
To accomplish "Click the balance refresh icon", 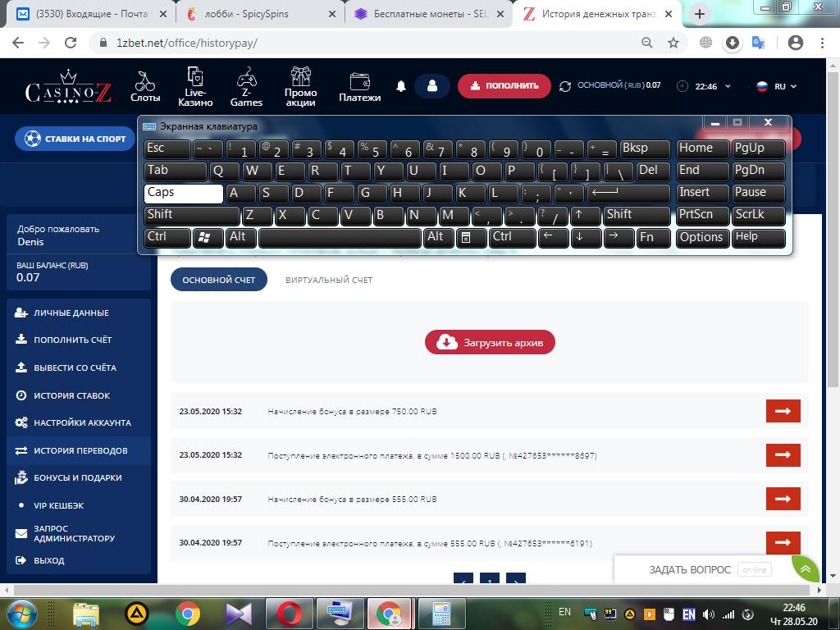I will [564, 86].
